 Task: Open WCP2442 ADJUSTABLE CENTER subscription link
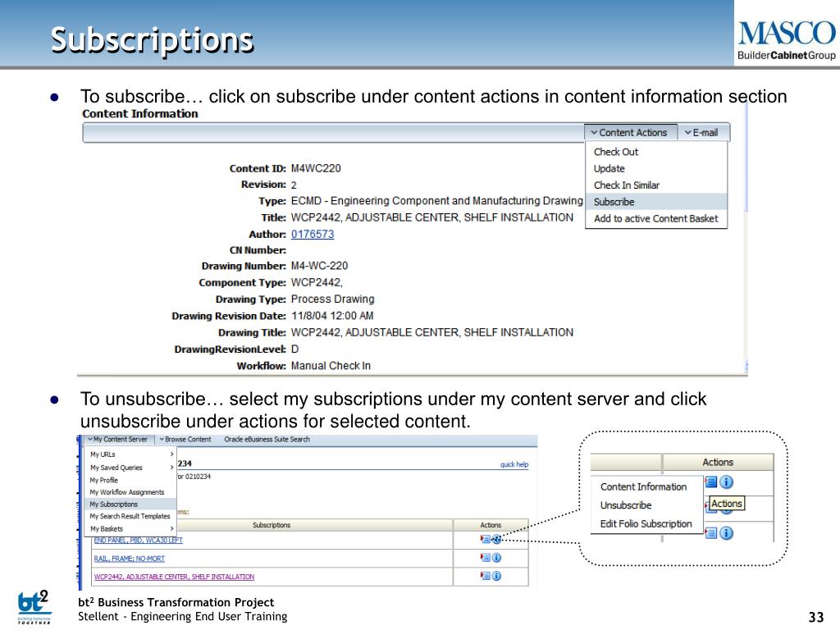(x=174, y=577)
